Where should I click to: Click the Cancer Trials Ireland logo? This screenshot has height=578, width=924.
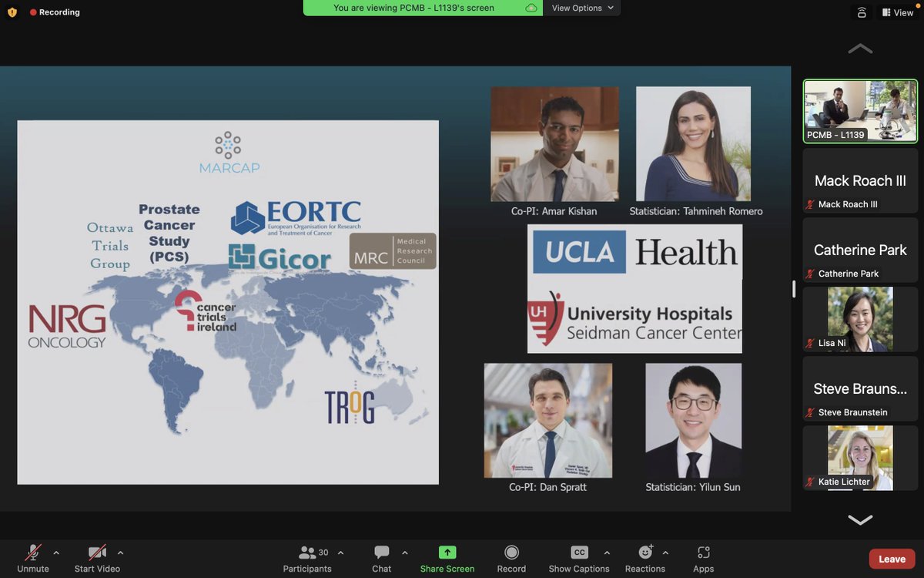(x=205, y=311)
